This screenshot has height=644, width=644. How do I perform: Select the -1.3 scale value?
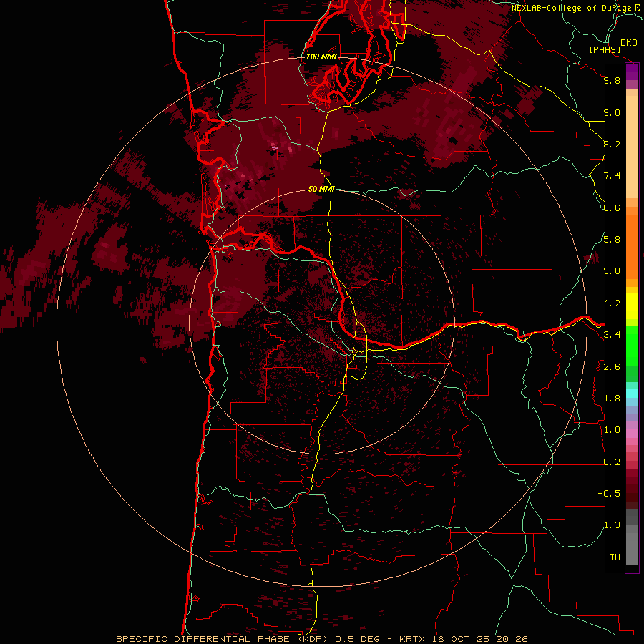[609, 525]
